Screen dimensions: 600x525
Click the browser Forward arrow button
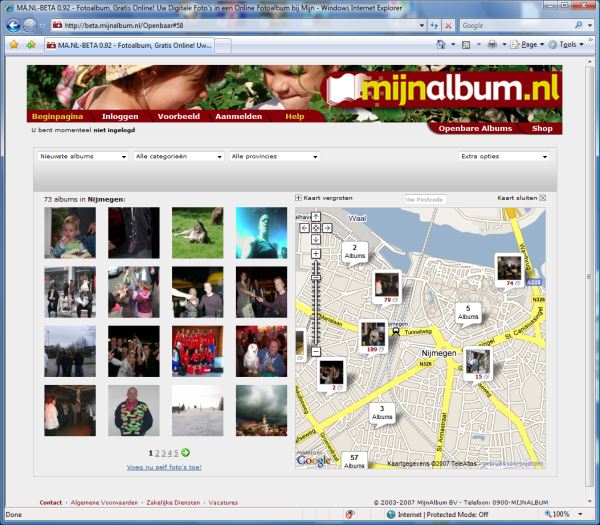(29, 26)
